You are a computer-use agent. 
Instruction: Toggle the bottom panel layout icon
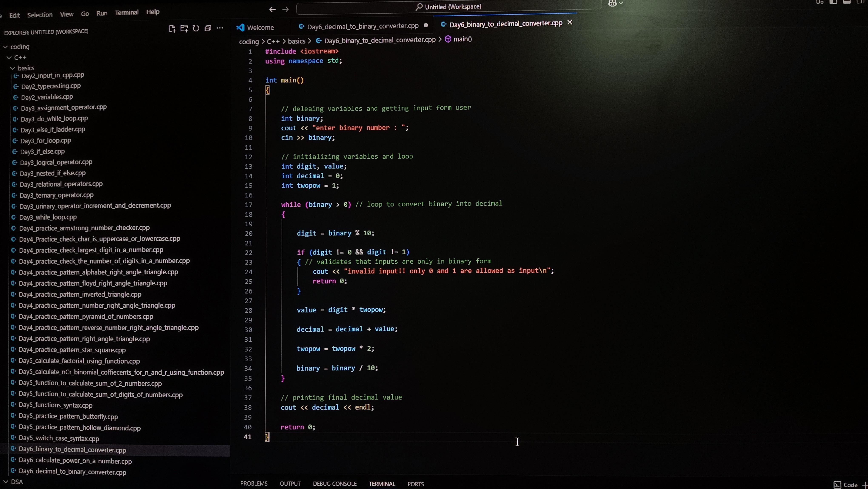[847, 2]
